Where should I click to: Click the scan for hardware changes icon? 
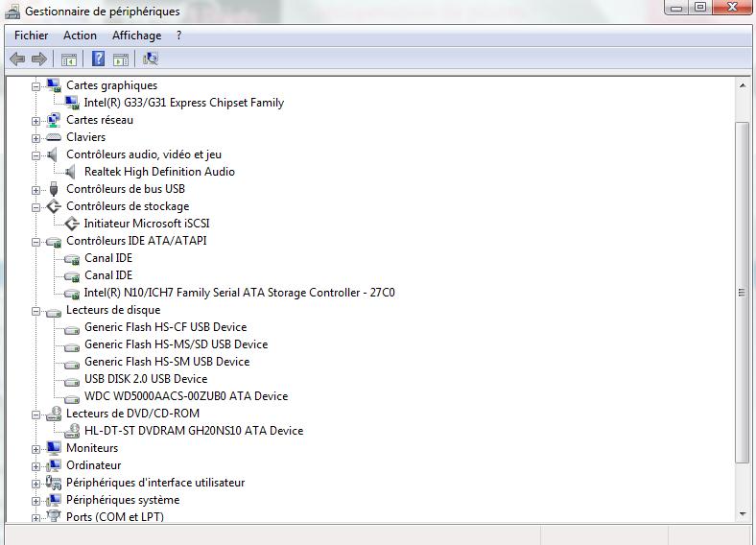pos(151,59)
